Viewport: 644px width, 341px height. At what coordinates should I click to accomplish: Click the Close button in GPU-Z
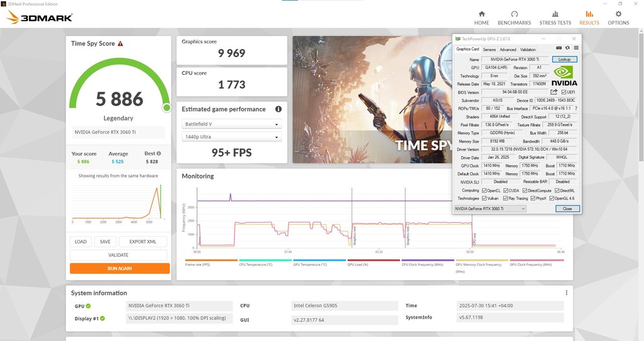(567, 208)
